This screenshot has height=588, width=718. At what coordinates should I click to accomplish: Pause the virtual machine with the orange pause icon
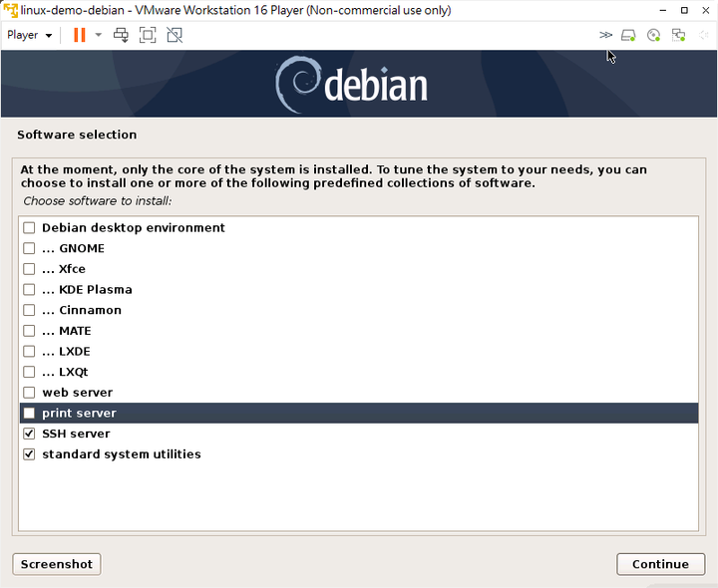pos(80,35)
